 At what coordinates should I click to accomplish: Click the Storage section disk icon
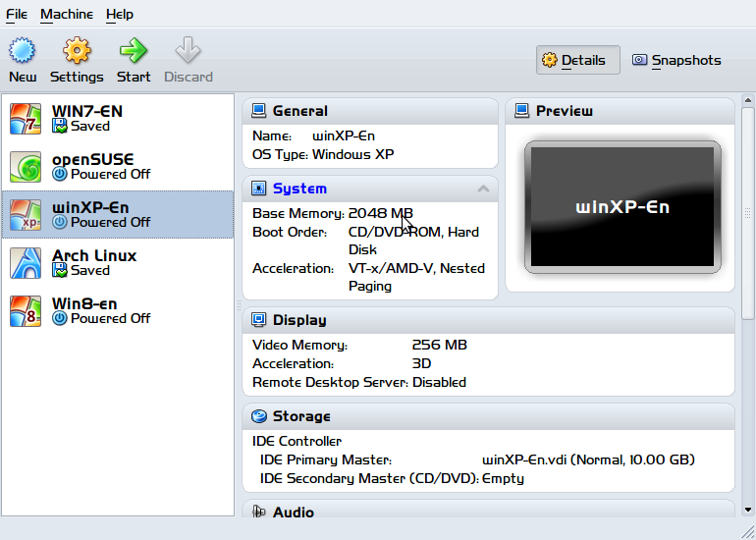[x=259, y=416]
